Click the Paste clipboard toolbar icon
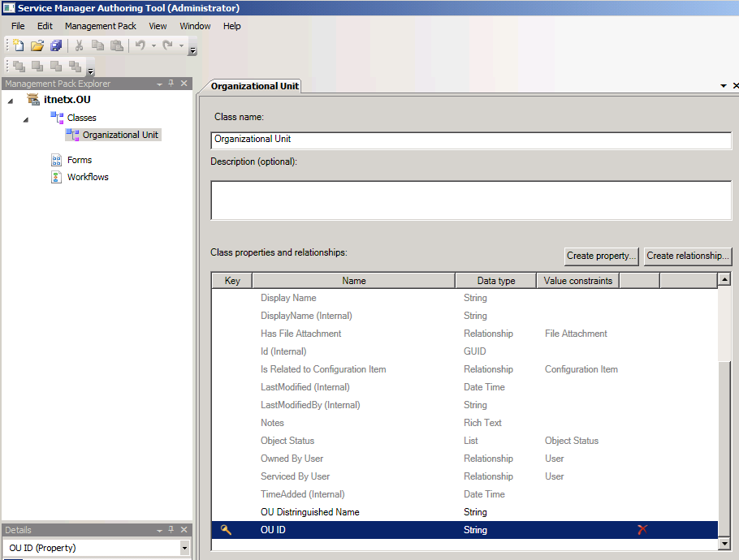The height and width of the screenshot is (560, 739). tap(116, 46)
